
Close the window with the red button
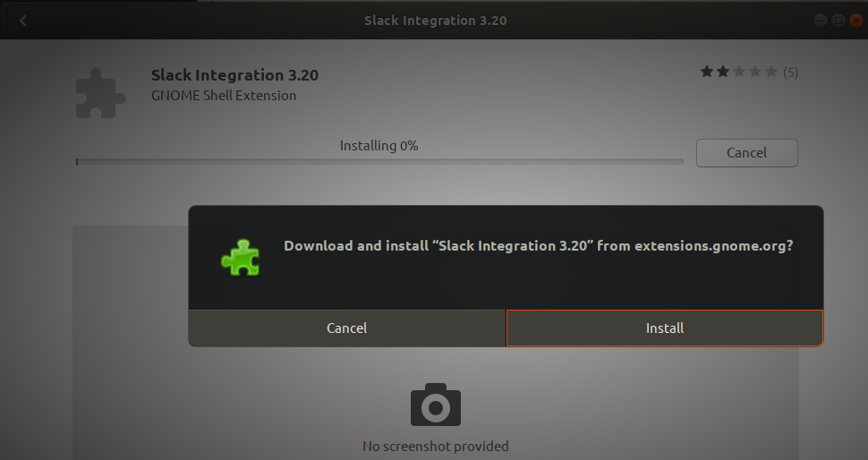pos(856,21)
